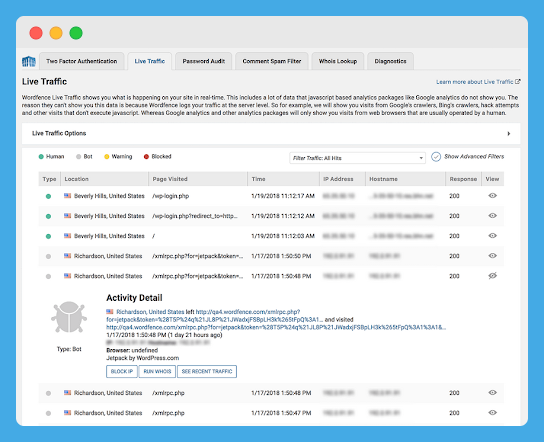Click the red Blocked legend dot
544x442 pixels.
(146, 157)
